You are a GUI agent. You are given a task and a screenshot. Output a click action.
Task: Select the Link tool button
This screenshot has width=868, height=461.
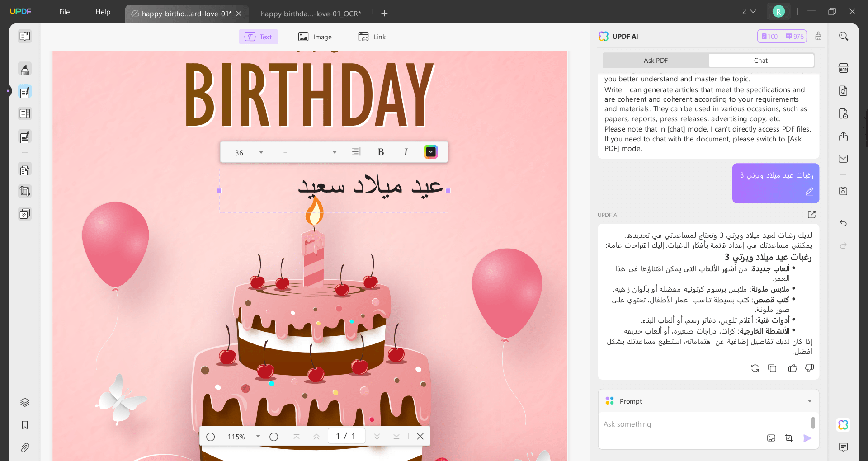point(372,37)
